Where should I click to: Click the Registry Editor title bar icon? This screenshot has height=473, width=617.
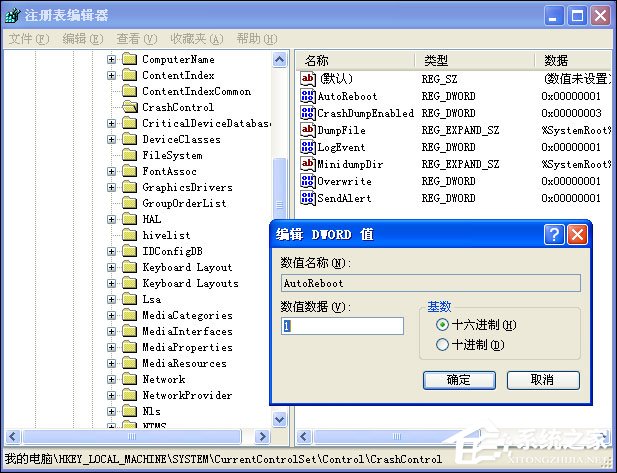tap(13, 16)
